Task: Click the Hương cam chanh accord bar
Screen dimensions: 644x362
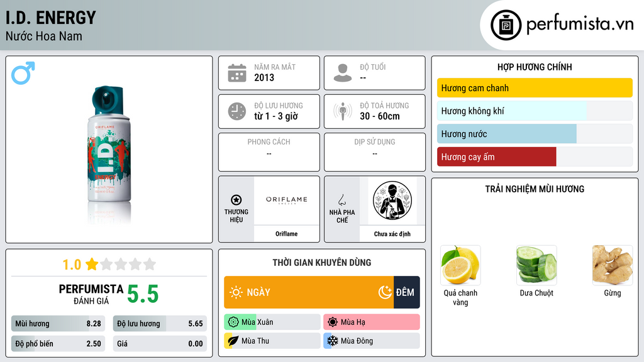Action: (x=535, y=88)
